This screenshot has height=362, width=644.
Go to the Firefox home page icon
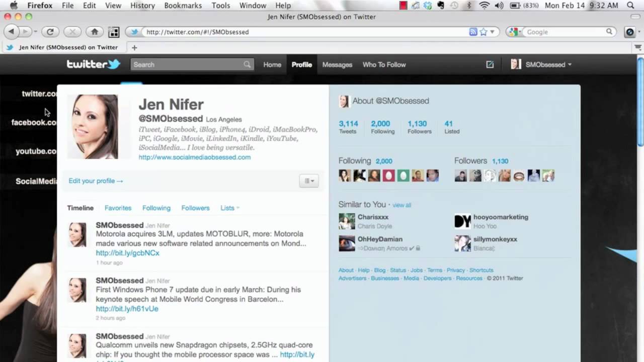coord(95,32)
